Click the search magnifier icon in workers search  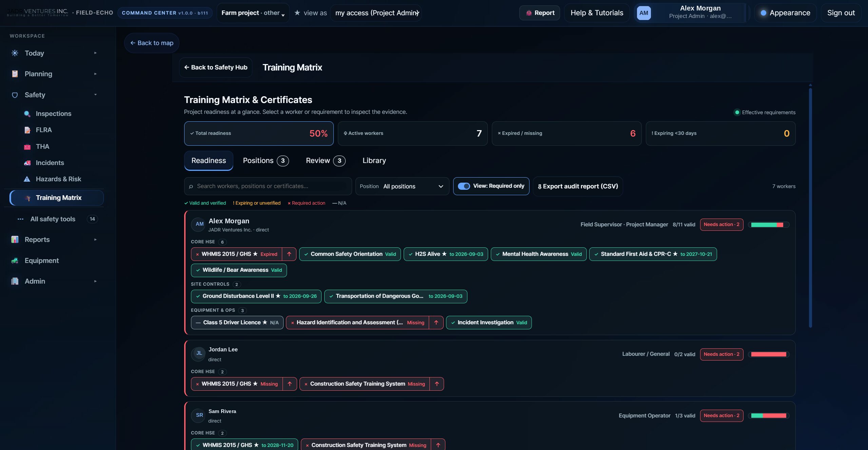[191, 186]
